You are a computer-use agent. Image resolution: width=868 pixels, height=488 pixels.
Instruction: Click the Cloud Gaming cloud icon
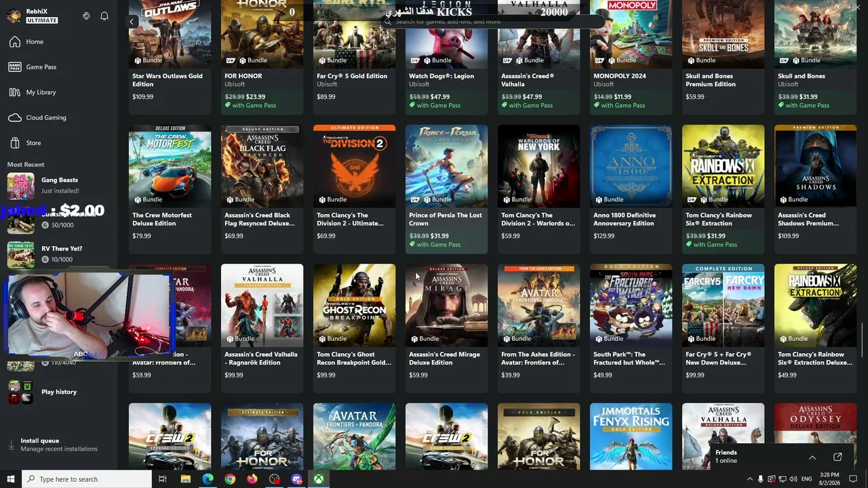tap(15, 118)
